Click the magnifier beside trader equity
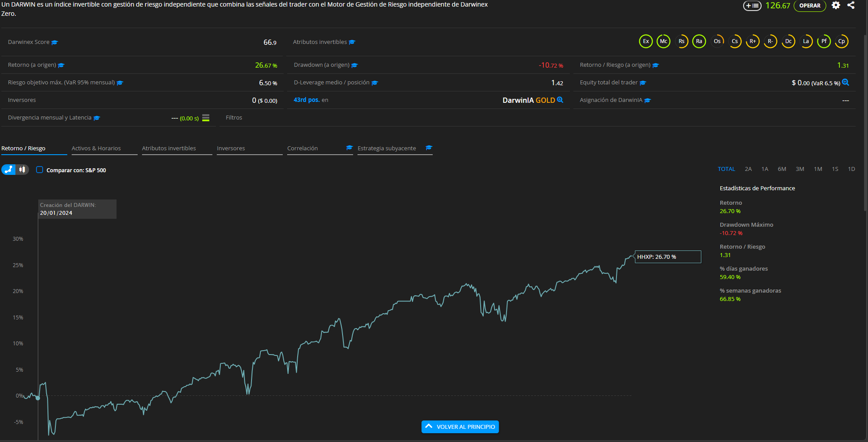 click(x=846, y=83)
